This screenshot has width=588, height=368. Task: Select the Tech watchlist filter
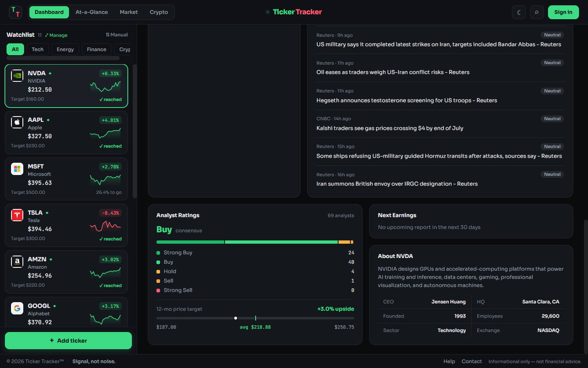[x=38, y=49]
